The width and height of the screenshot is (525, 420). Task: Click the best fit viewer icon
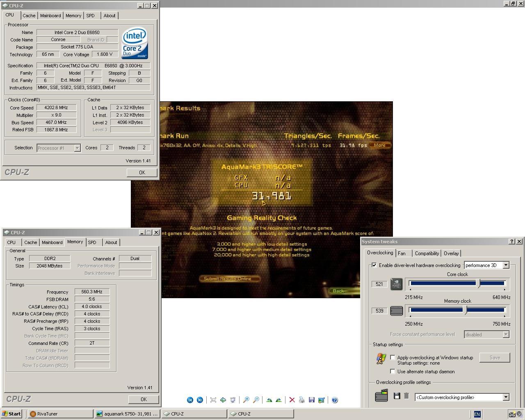[x=223, y=400]
